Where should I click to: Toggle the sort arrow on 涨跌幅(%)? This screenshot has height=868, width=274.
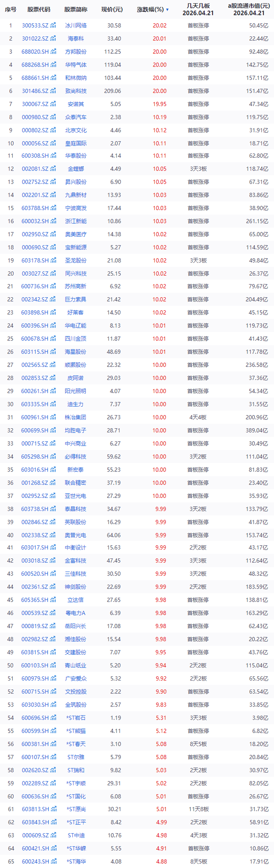[167, 10]
